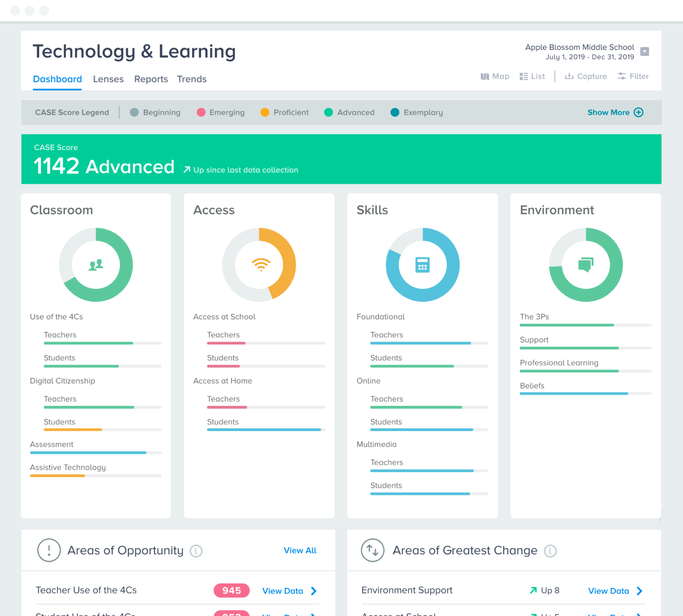
Task: Open the Apple Blossom Middle School dropdown
Action: tap(644, 51)
